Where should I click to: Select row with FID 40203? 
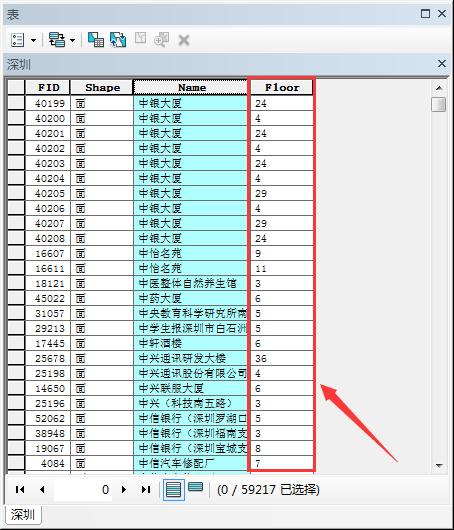(x=16, y=163)
